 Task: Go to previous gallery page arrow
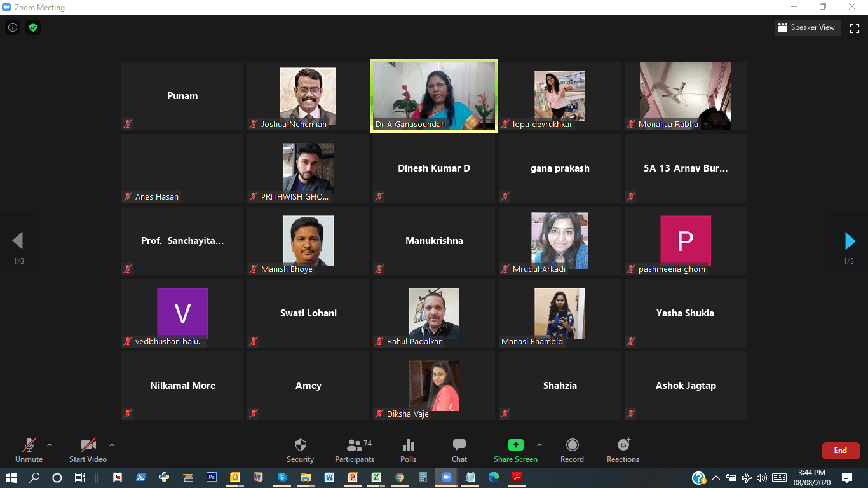pos(18,241)
